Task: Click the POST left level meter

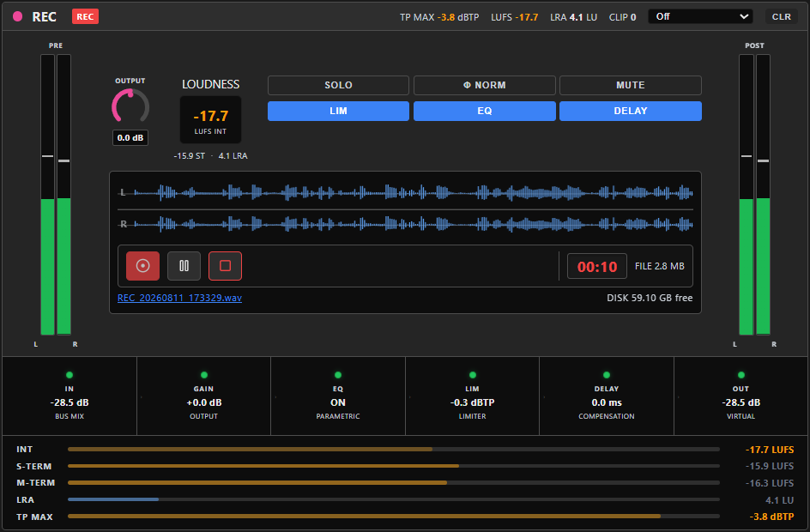Action: point(747,195)
